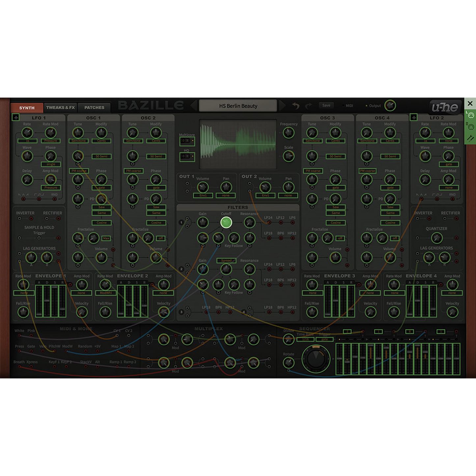Open OSC 1 Tune Semitone dropdown

78,141
